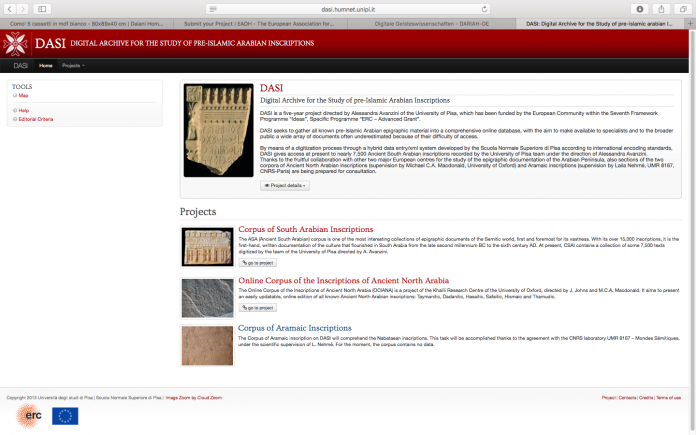Open Image Zoom by Cloud Zoom link

click(x=194, y=398)
